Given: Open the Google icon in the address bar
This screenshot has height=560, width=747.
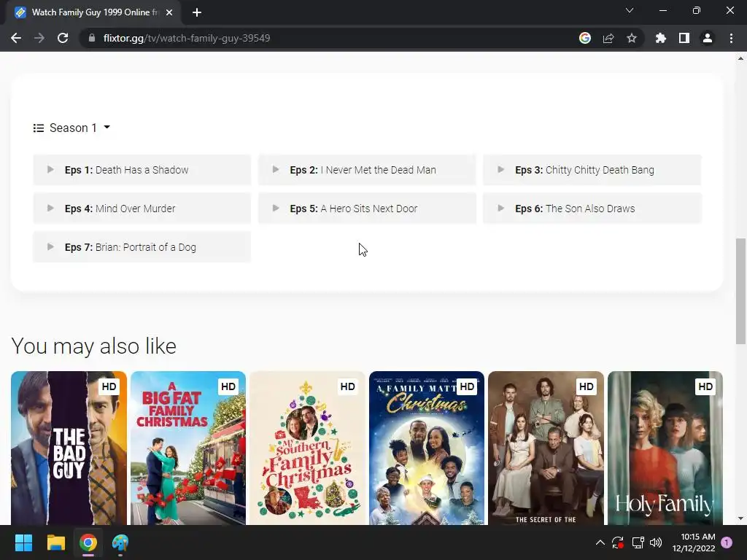Looking at the screenshot, I should pos(585,38).
